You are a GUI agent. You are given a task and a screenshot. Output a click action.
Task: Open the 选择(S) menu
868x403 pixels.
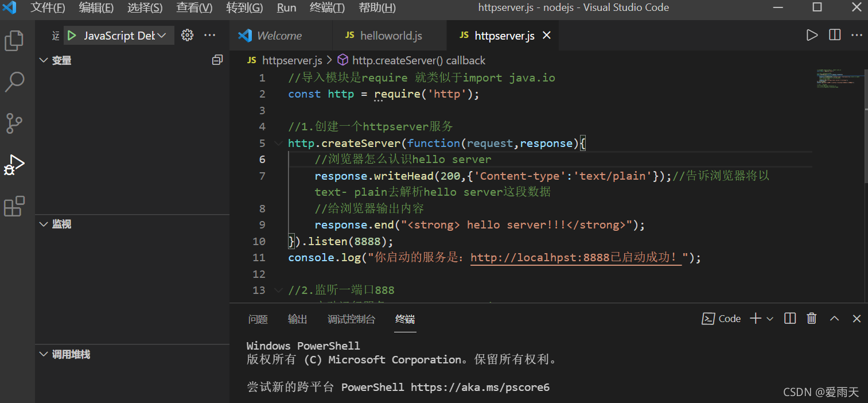(145, 7)
